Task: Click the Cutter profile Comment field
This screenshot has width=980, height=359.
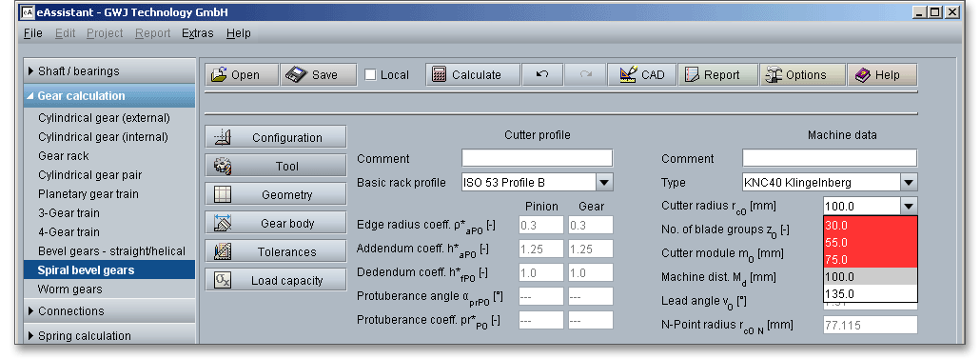Action: pyautogui.click(x=538, y=158)
